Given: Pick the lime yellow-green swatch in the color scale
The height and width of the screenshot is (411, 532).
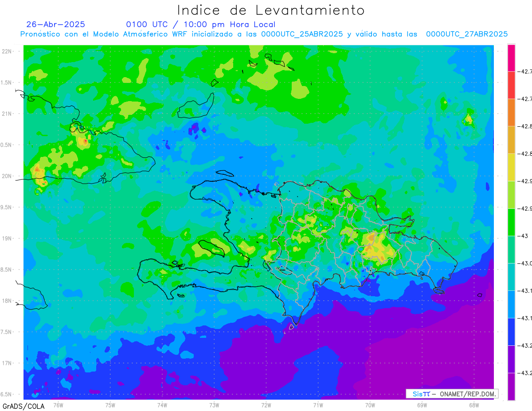Looking at the screenshot, I should pos(511,195).
